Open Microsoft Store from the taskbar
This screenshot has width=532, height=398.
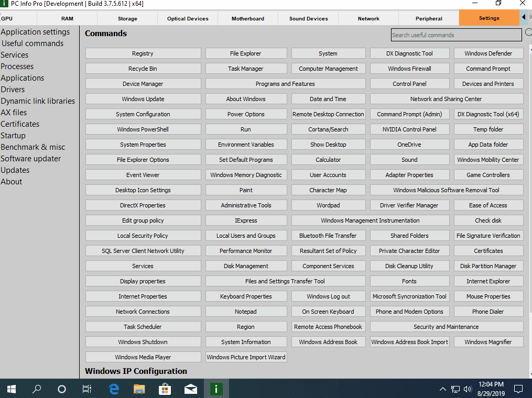click(165, 389)
